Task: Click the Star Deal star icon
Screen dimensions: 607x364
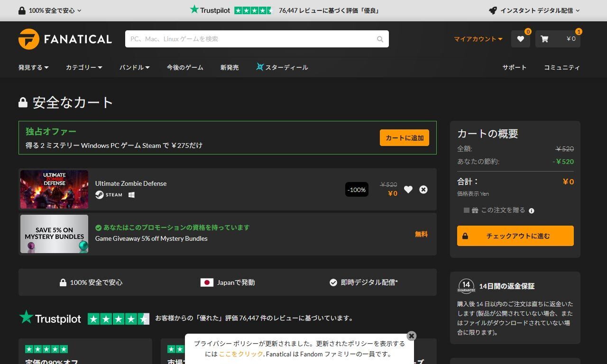Action: click(259, 67)
